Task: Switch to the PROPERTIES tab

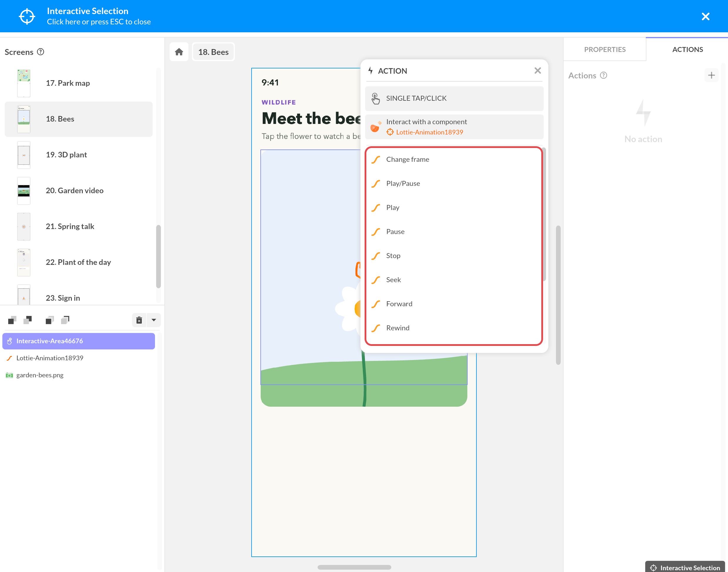Action: click(x=605, y=50)
